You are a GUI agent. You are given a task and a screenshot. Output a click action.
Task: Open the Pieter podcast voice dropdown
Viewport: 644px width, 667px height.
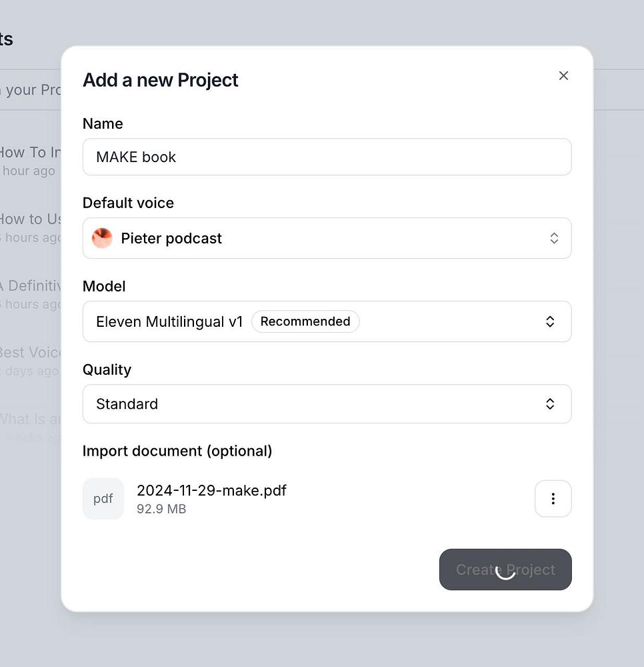327,238
